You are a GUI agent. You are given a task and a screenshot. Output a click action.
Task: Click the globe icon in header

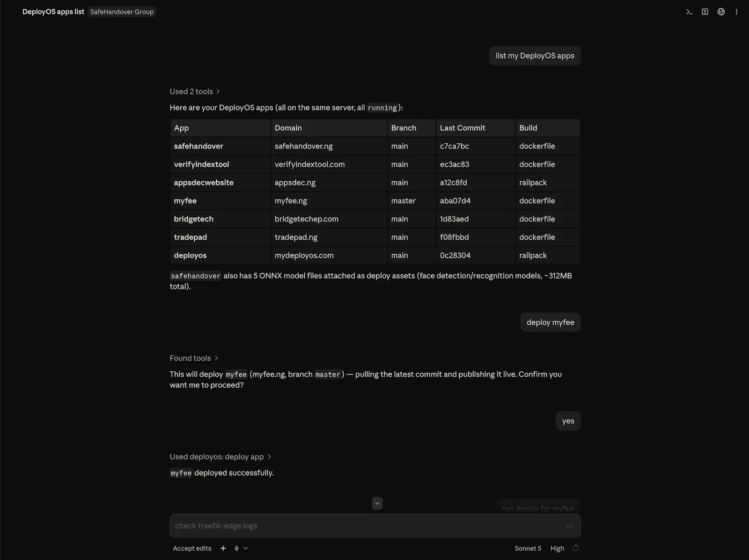pyautogui.click(x=721, y=12)
